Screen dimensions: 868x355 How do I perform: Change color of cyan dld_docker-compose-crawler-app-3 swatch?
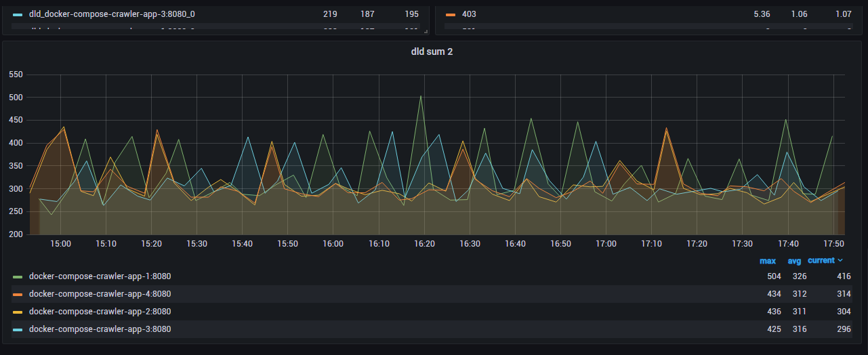18,14
